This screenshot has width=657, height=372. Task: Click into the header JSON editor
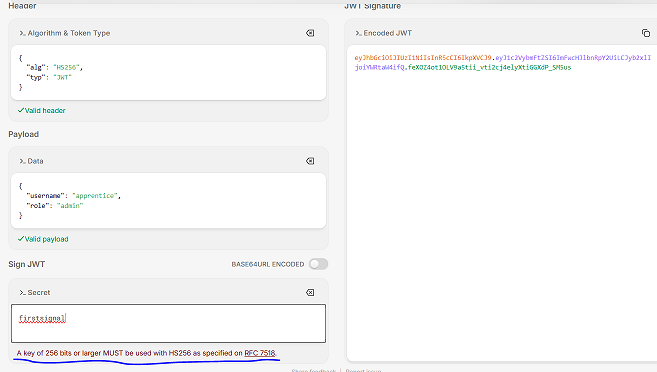click(168, 72)
